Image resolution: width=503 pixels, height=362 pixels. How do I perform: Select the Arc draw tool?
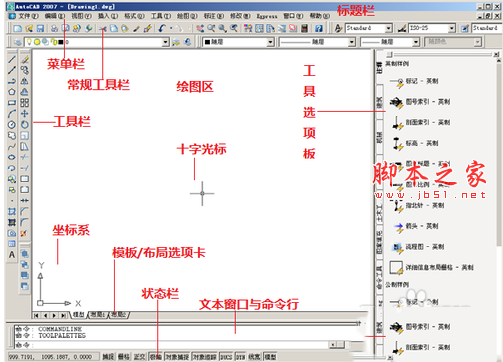tap(12, 114)
